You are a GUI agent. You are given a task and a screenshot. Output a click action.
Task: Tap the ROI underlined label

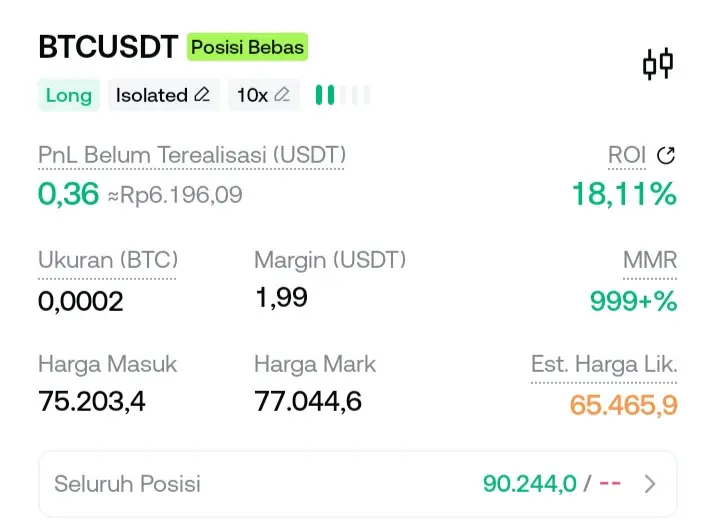(627, 155)
